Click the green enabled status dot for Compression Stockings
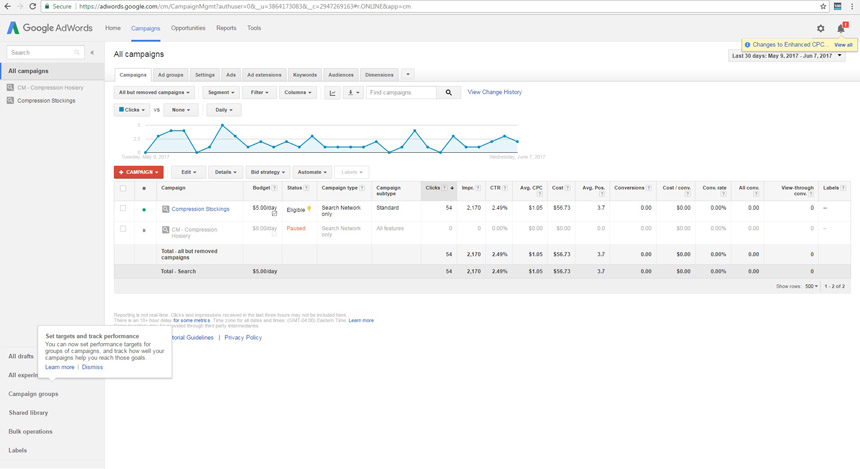This screenshot has height=469, width=860. click(144, 210)
